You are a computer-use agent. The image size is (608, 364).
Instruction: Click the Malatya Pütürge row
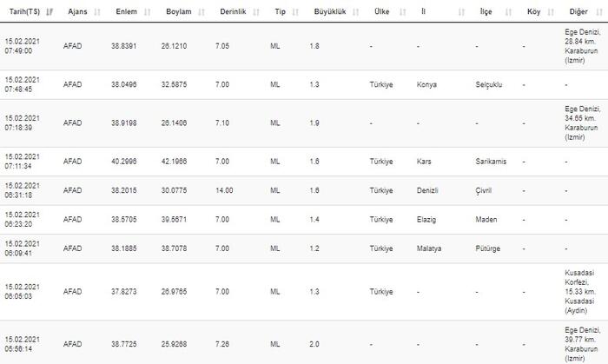pyautogui.click(x=304, y=248)
